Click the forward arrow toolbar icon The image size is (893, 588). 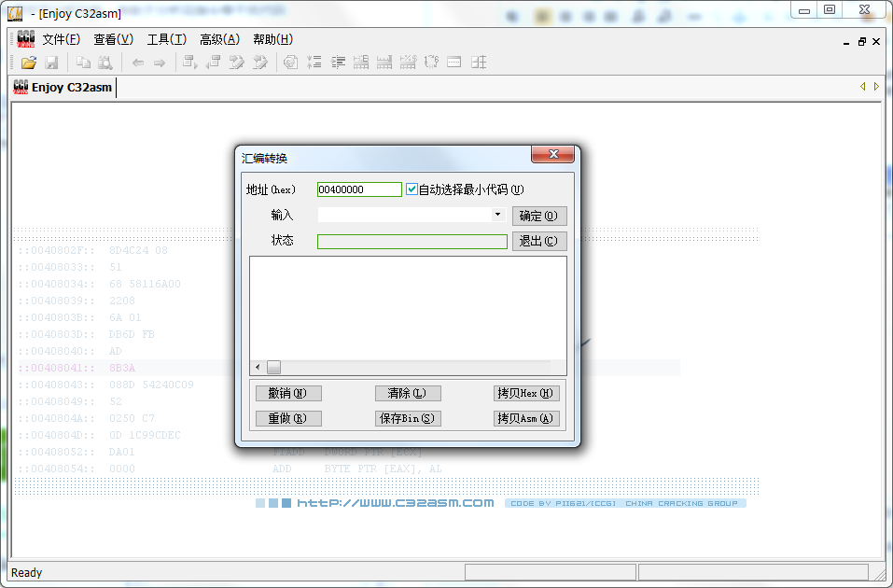point(160,63)
